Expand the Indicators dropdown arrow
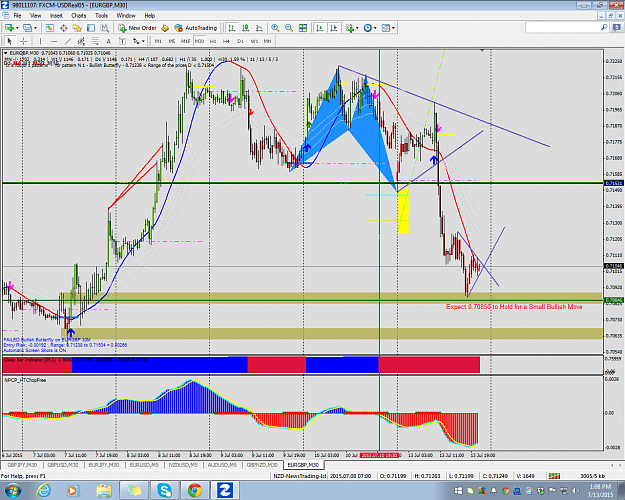The height and width of the screenshot is (500, 625). tap(357, 28)
